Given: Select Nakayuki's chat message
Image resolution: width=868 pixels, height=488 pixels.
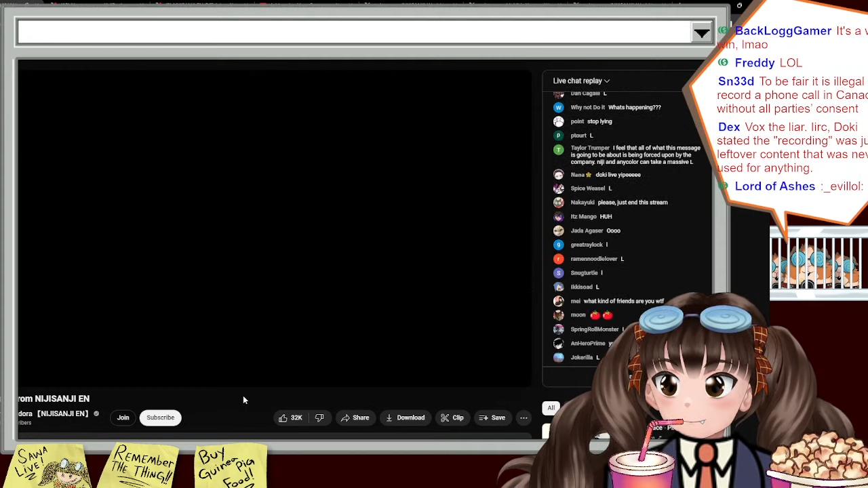Looking at the screenshot, I should point(633,202).
